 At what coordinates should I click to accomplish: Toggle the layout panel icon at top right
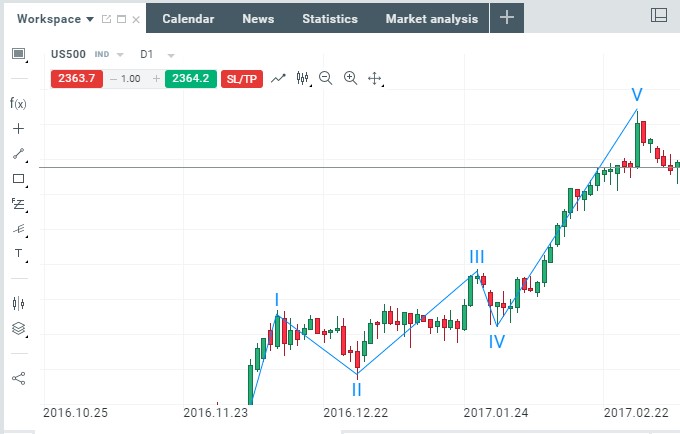658,16
